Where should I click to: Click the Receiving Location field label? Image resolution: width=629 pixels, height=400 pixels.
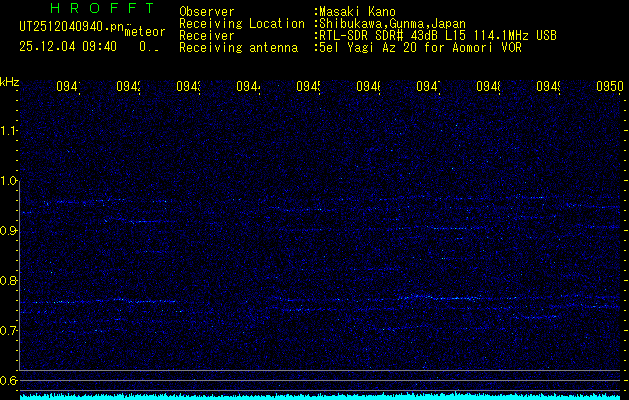[x=242, y=23]
